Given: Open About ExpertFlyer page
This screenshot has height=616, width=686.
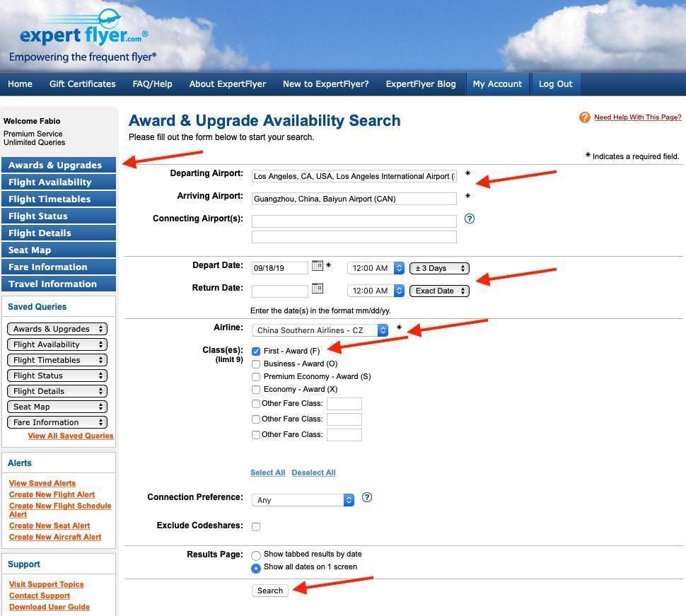Looking at the screenshot, I should (228, 84).
